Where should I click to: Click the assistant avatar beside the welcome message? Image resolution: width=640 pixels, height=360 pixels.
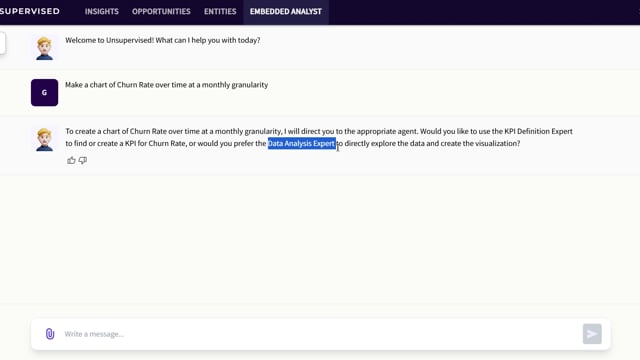(44, 48)
